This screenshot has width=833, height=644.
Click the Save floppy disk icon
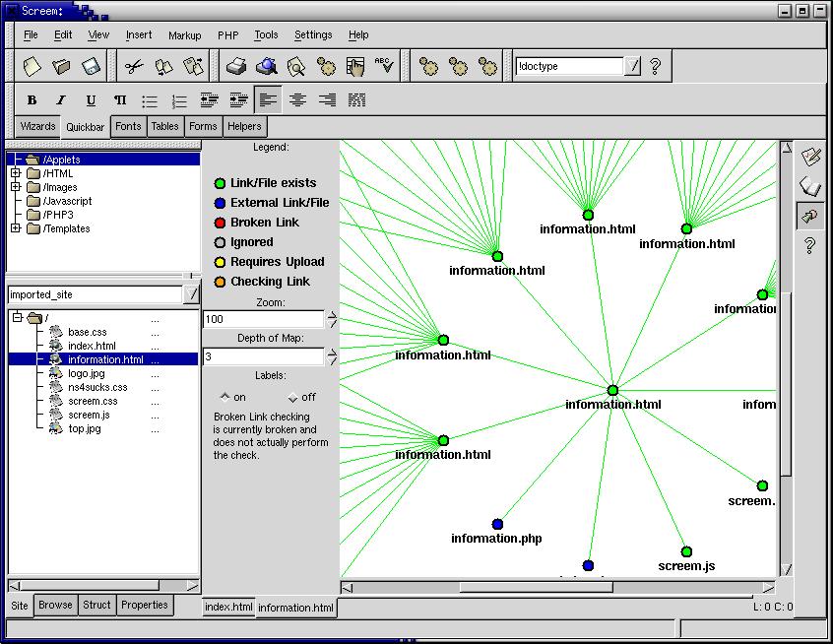pos(92,67)
